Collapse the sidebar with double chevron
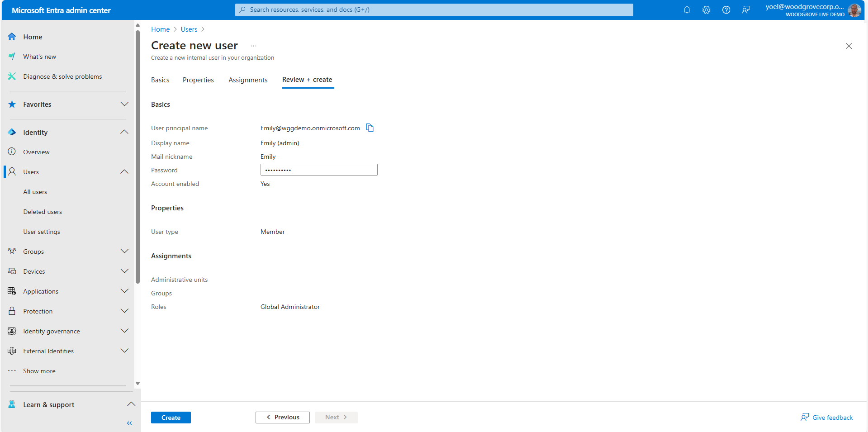Viewport: 868px width, 432px height. pos(129,423)
